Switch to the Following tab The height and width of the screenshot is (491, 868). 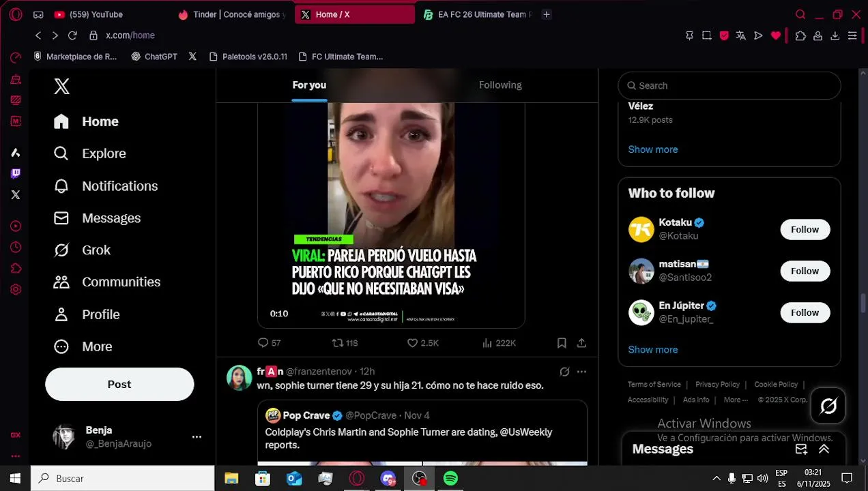tap(500, 85)
